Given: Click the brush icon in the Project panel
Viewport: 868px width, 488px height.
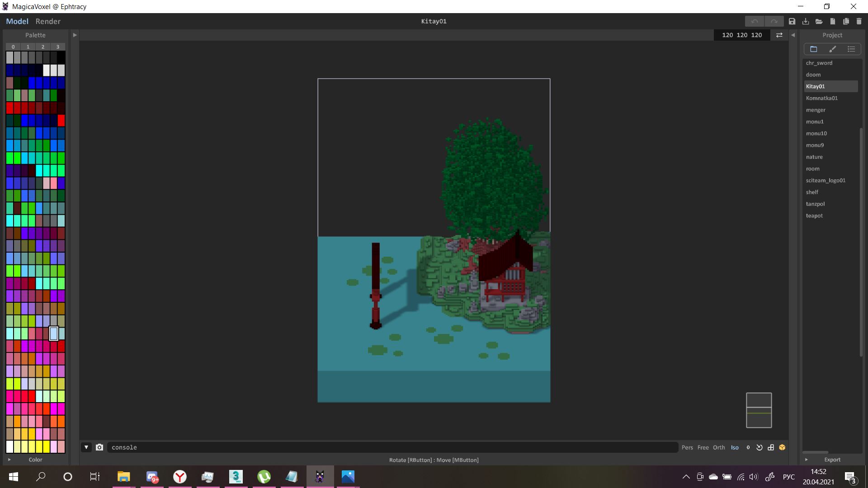Looking at the screenshot, I should (x=832, y=49).
